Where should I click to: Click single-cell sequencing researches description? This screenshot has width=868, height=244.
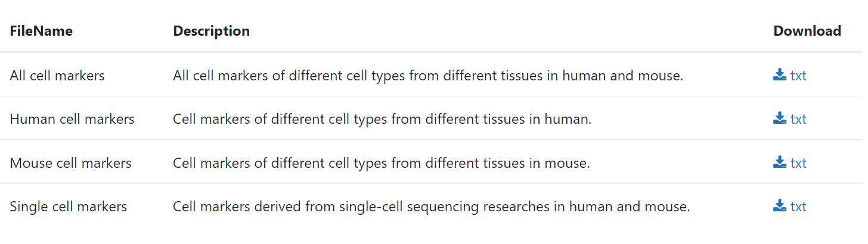point(432,207)
